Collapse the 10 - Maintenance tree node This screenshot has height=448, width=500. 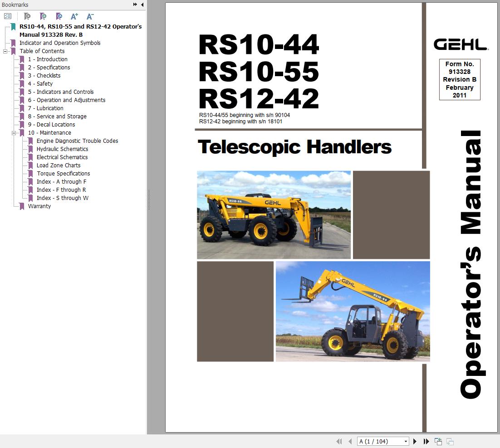click(x=14, y=133)
